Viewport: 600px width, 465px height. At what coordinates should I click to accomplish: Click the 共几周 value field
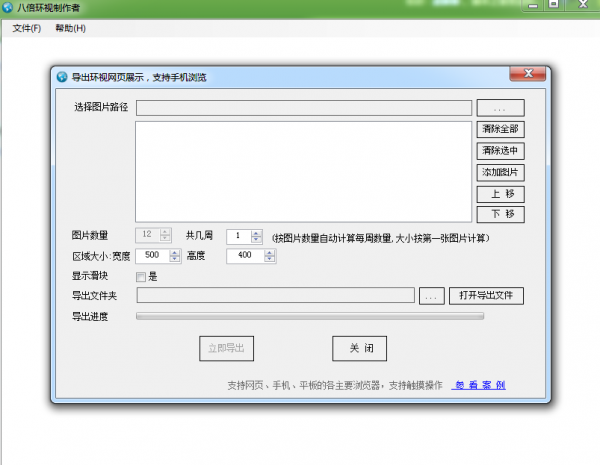(239, 236)
